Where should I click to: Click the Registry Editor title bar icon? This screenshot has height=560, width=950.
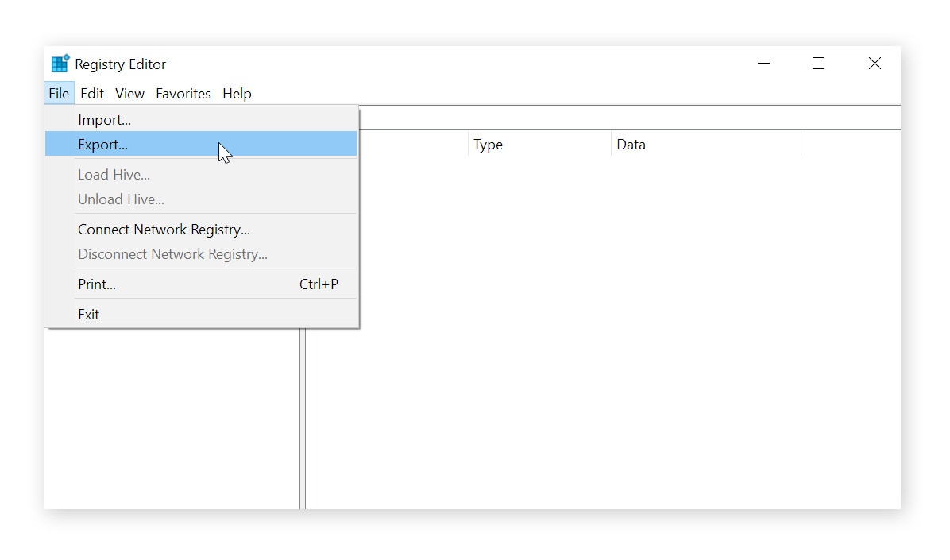point(60,63)
